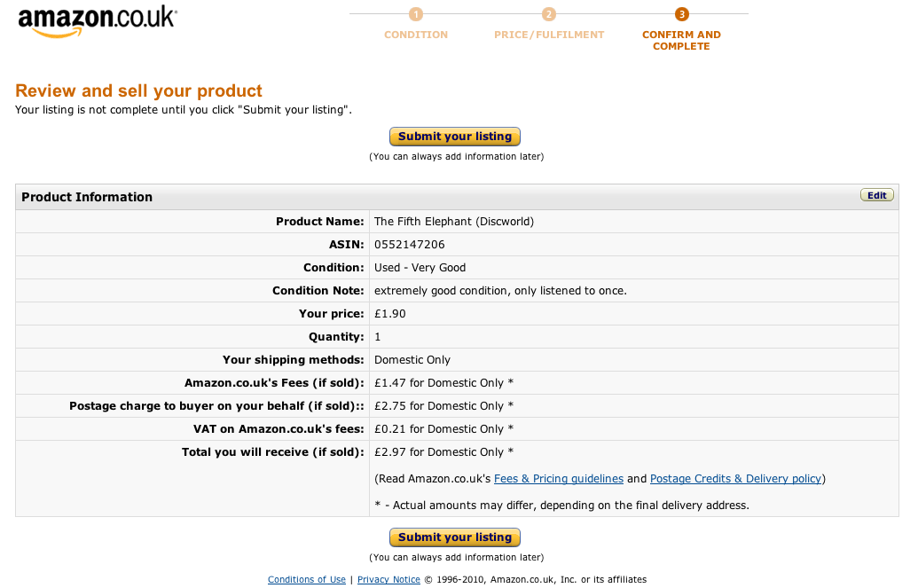Open the Privacy Notice link
The image size is (918, 588).
pyautogui.click(x=388, y=580)
